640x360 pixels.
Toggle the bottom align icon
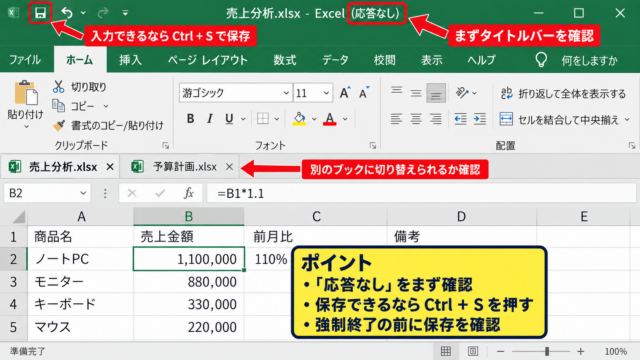436,93
